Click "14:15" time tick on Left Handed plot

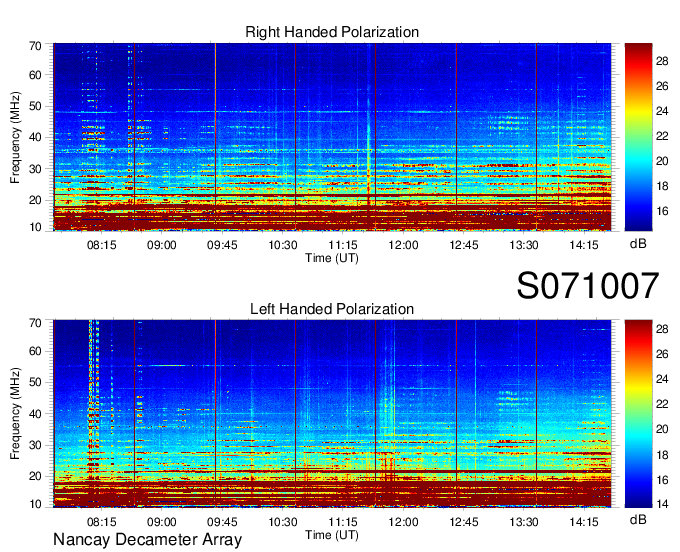tap(584, 521)
